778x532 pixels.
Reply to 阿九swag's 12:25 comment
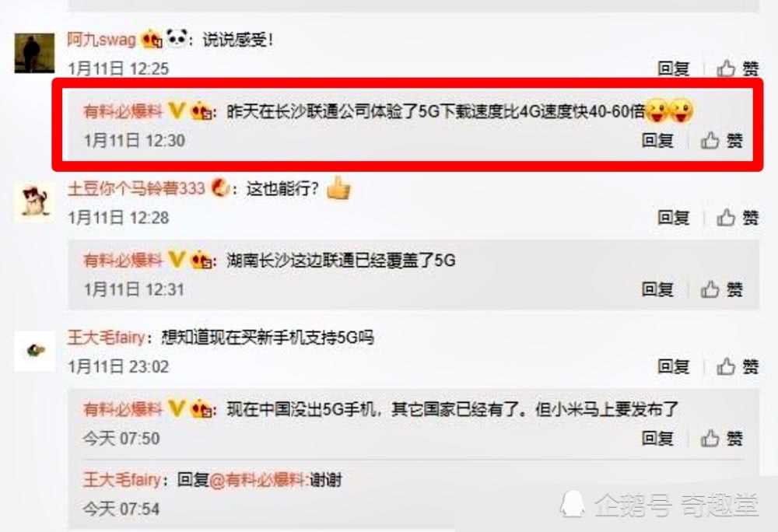[673, 69]
